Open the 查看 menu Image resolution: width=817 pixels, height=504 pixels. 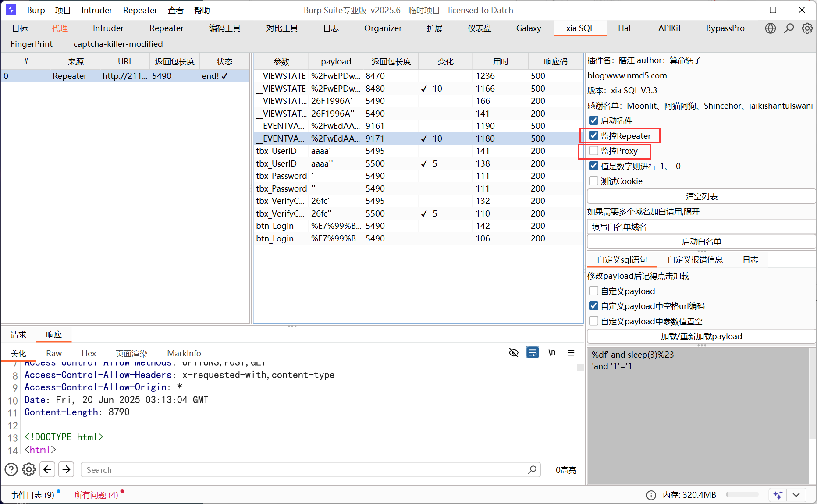pyautogui.click(x=176, y=10)
